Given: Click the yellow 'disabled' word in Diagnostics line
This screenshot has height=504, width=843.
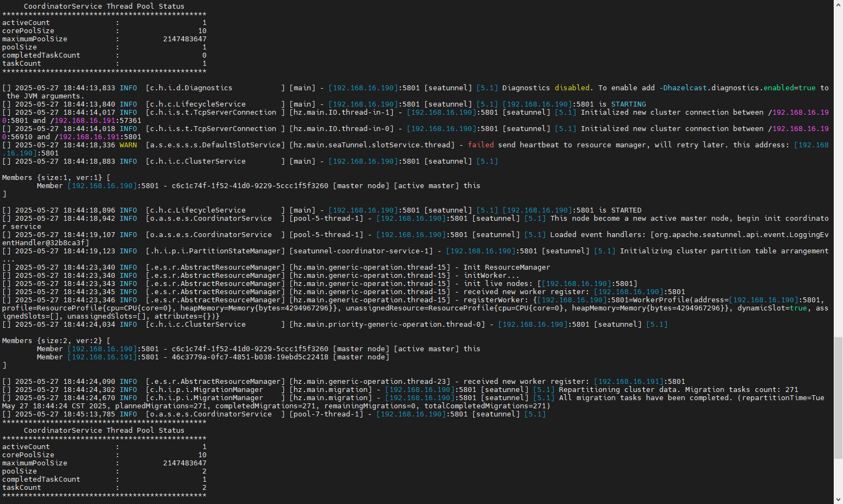Looking at the screenshot, I should click(572, 88).
